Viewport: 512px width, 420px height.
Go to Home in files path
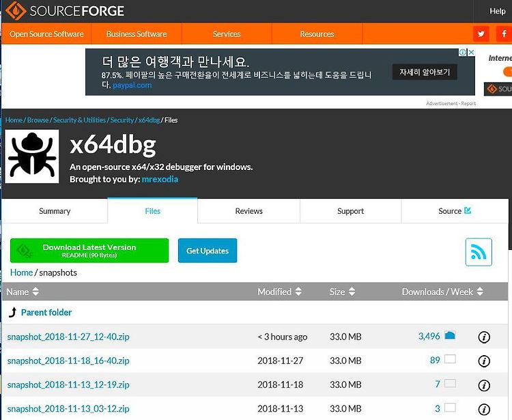tap(21, 272)
